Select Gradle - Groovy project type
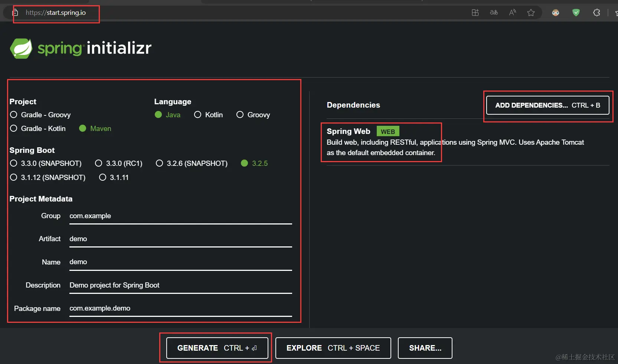The image size is (618, 364). 40,115
